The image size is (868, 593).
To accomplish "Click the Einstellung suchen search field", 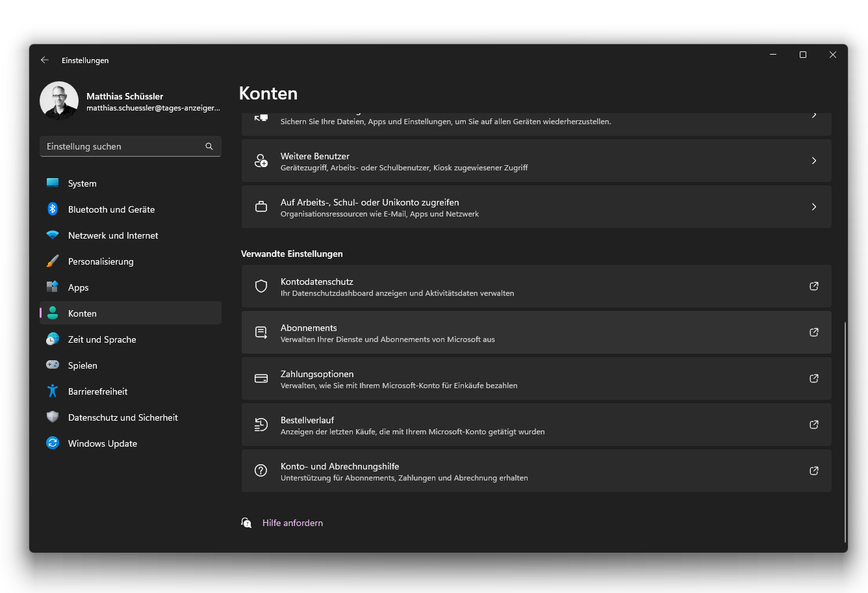I will 123,146.
